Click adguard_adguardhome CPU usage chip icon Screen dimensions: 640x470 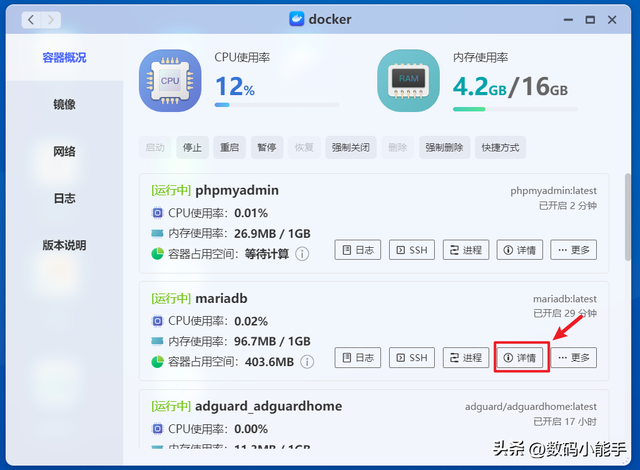pos(157,429)
